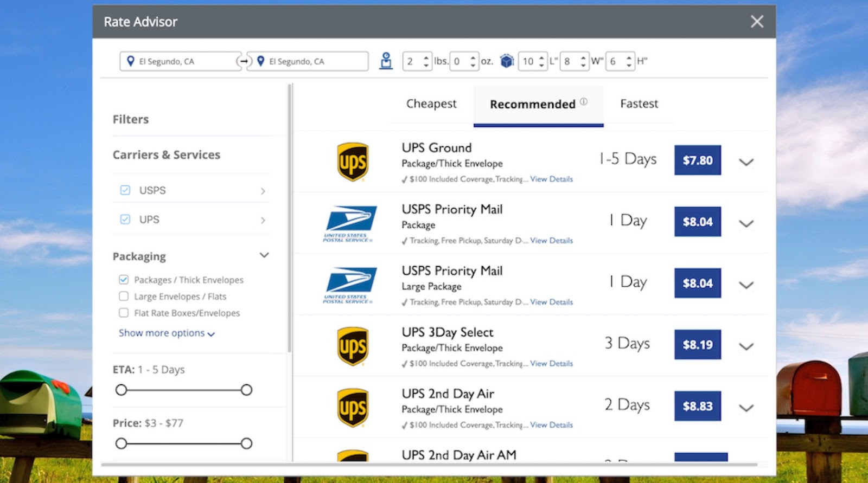Enable the Large Envelopes / Flats checkbox
868x483 pixels.
124,297
